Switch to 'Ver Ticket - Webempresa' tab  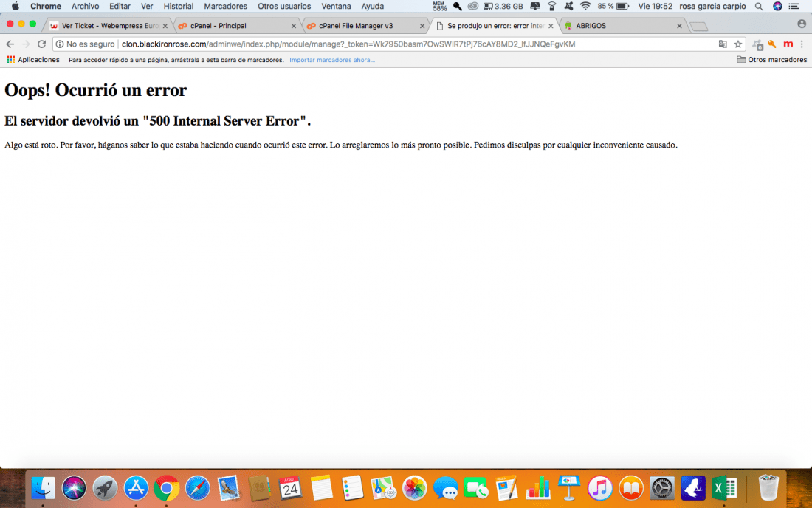pyautogui.click(x=109, y=25)
